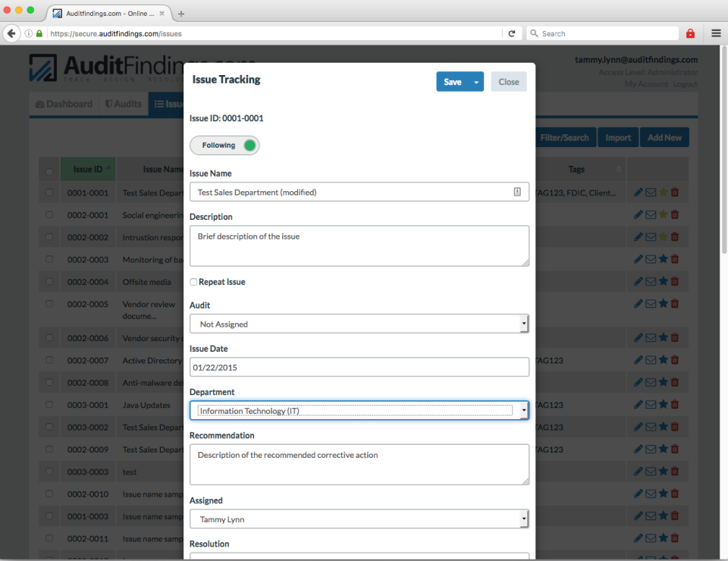728x561 pixels.
Task: Click inside the Description text area
Action: [359, 246]
